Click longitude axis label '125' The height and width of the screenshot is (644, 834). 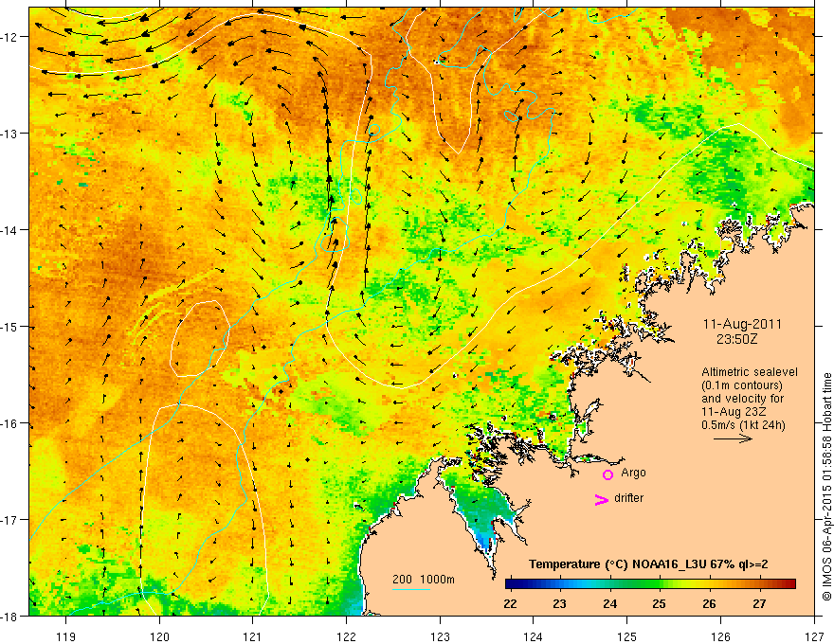(x=627, y=637)
